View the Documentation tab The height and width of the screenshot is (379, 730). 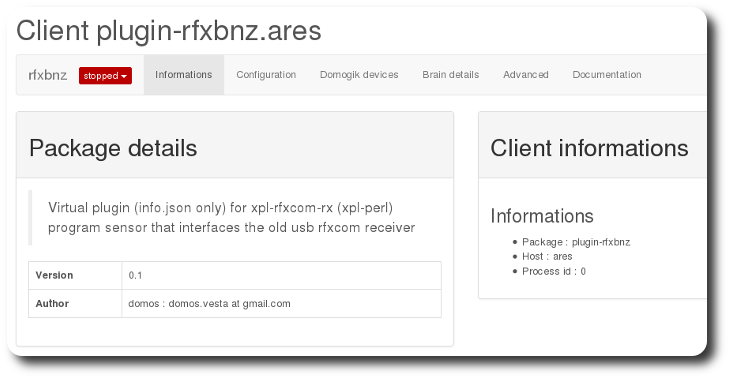click(607, 75)
